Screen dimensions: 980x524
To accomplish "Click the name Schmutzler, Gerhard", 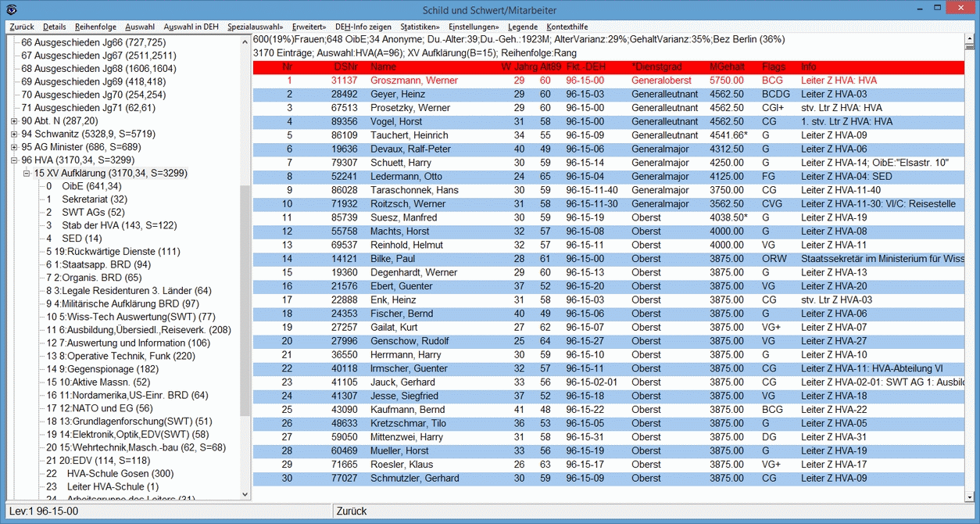I will 415,478.
